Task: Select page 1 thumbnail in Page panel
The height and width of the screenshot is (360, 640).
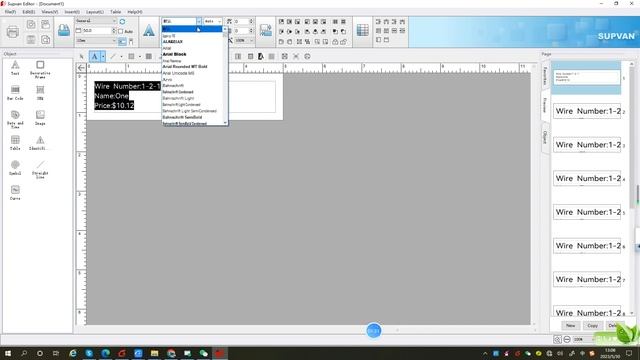Action: (586, 77)
